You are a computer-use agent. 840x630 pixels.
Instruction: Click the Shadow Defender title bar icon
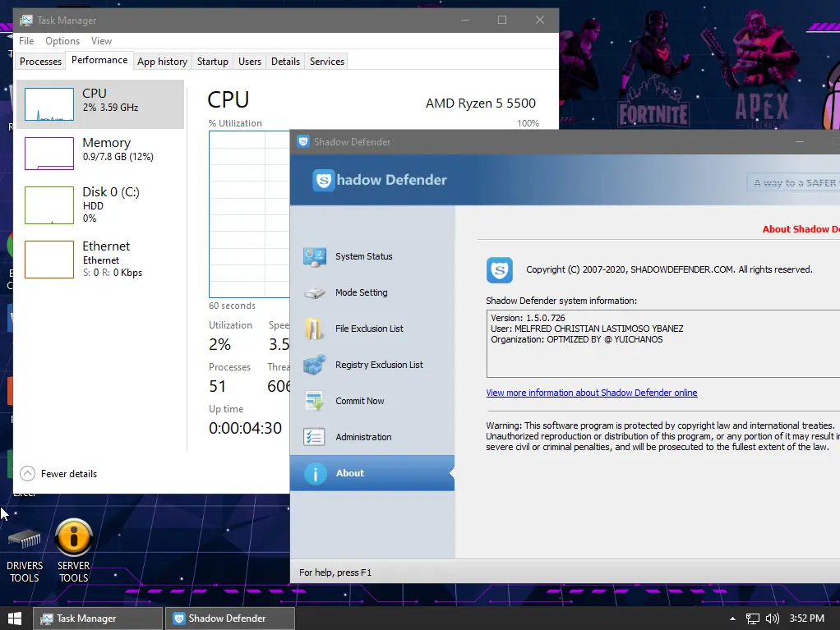[303, 142]
